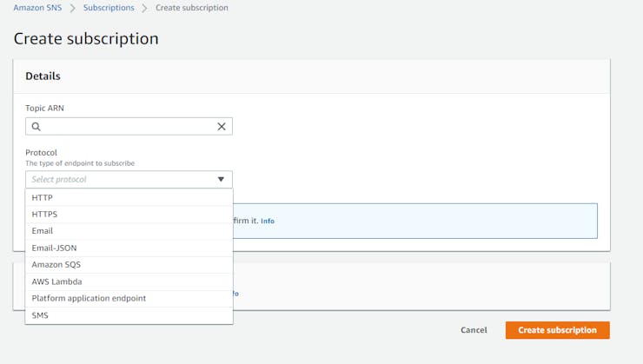The width and height of the screenshot is (643, 364).
Task: Clear the Topic ARN field with X icon
Action: pyautogui.click(x=222, y=127)
